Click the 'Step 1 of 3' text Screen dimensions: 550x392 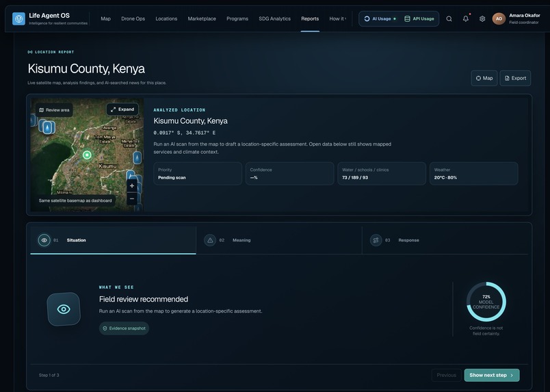[49, 375]
